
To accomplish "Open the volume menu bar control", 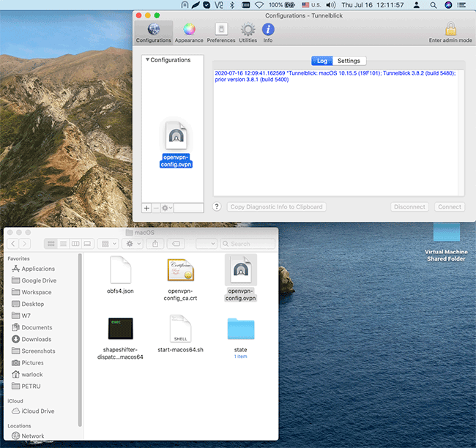I will click(x=330, y=5).
